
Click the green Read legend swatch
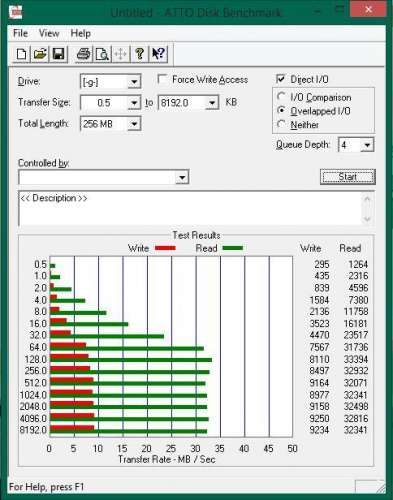233,248
